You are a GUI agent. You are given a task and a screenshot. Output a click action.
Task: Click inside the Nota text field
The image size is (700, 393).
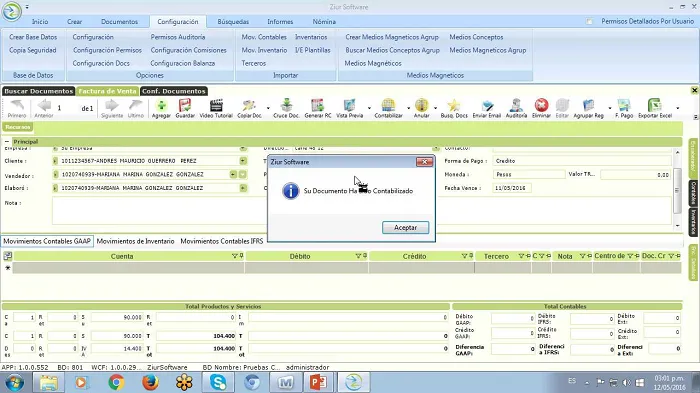(x=159, y=210)
